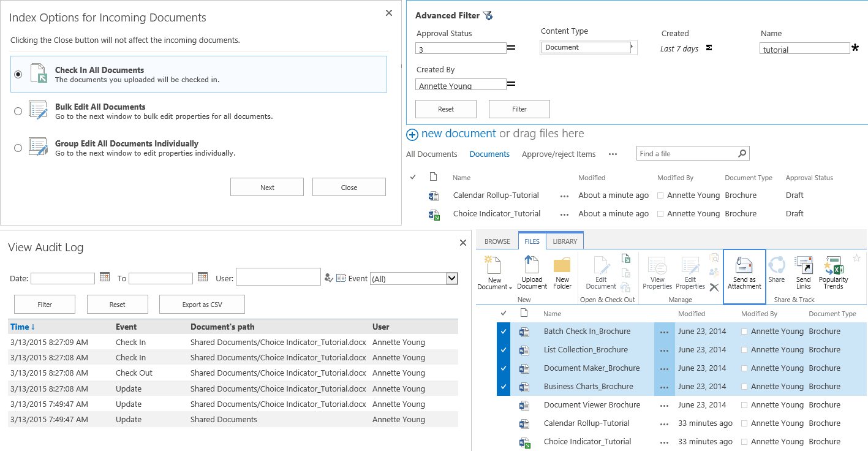868x451 pixels.
Task: Click the Time column sort header in audit log
Action: tap(23, 327)
